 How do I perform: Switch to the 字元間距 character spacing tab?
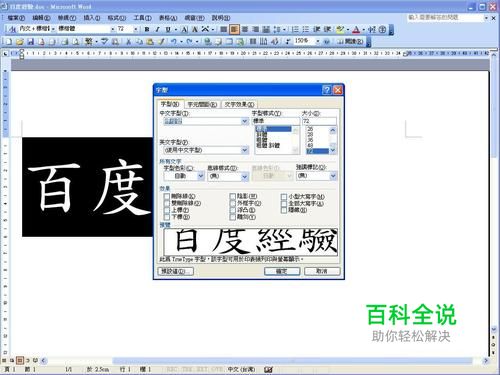click(202, 104)
